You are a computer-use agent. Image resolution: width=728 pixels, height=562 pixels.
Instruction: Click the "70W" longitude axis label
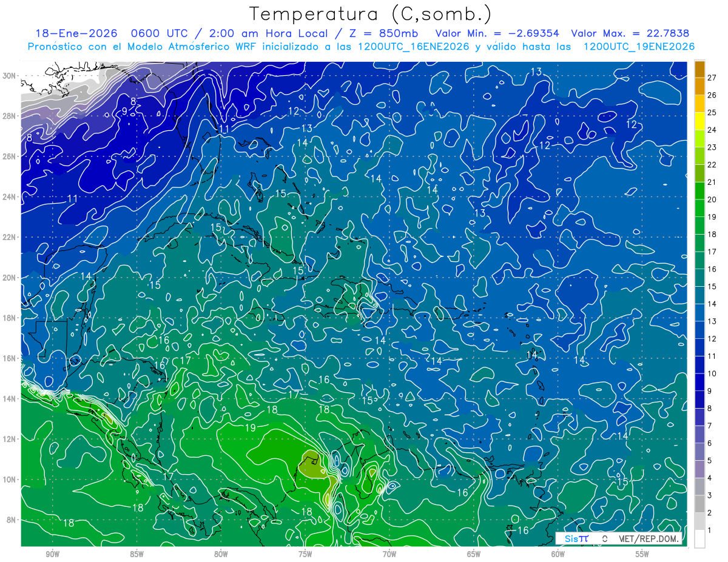(x=389, y=554)
